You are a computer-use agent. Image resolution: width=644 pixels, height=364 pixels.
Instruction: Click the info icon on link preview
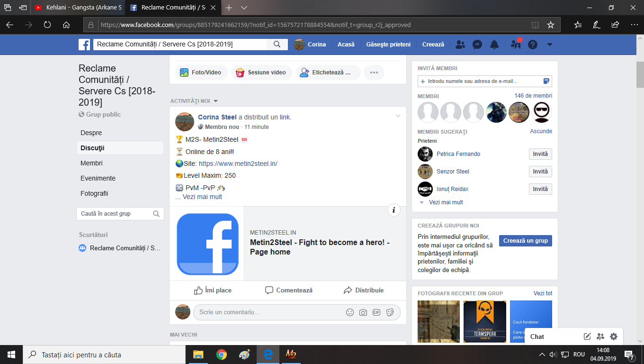pos(394,210)
